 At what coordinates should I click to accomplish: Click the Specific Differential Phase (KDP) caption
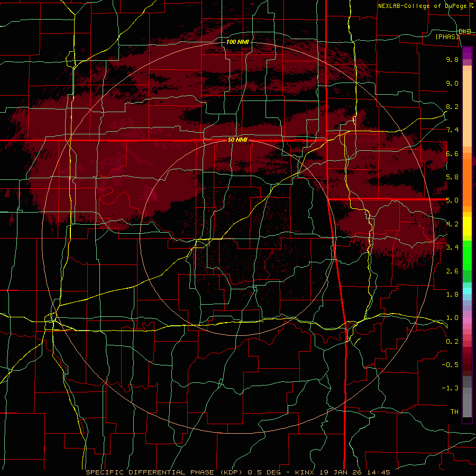pyautogui.click(x=165, y=472)
